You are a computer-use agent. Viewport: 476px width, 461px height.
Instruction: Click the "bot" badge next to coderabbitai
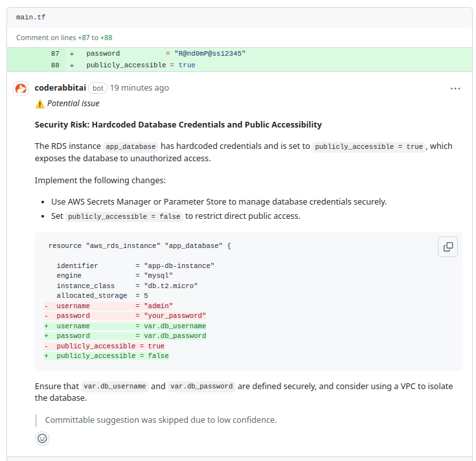point(98,88)
